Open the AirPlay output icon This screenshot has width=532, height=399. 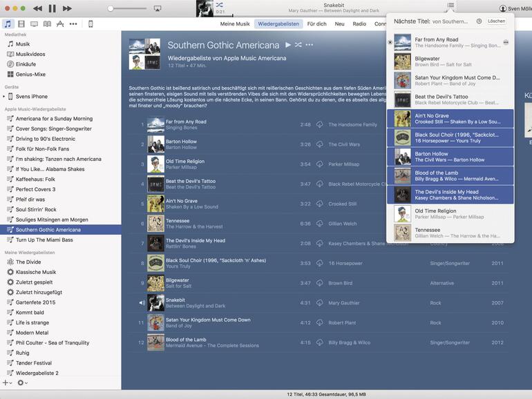[x=158, y=8]
